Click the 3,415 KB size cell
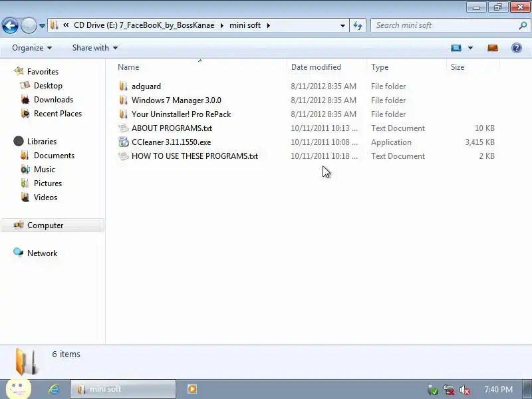Viewport: 532px width, 399px height. 479,142
